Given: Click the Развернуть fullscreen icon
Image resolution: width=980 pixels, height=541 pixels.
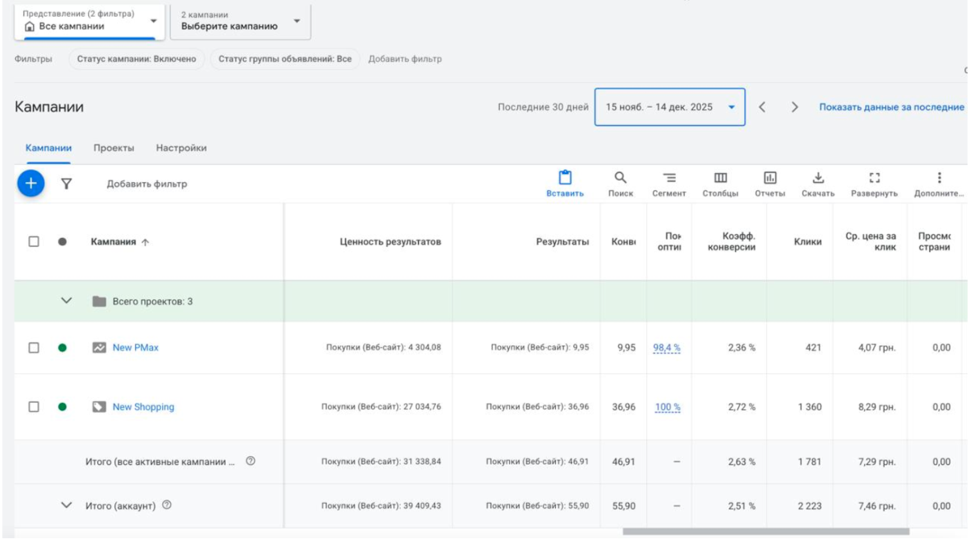Looking at the screenshot, I should (874, 178).
